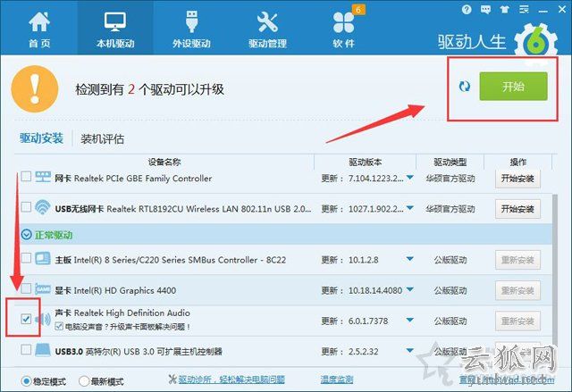Open version dropdown for 2.5.2.32
The height and width of the screenshot is (392, 572).
(410, 350)
